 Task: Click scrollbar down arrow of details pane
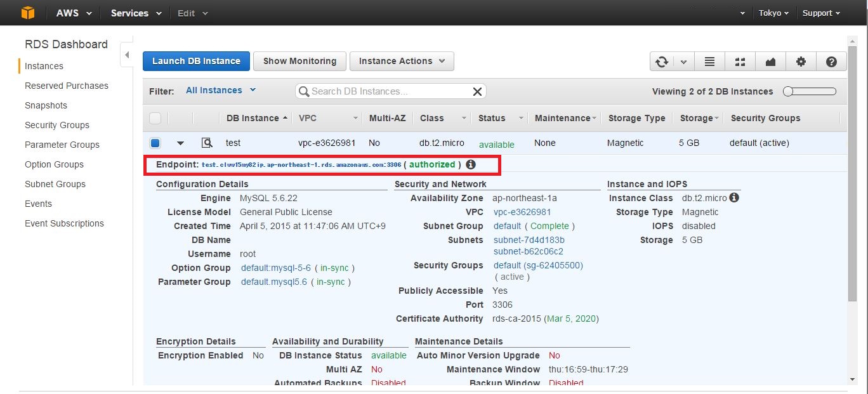[852, 379]
